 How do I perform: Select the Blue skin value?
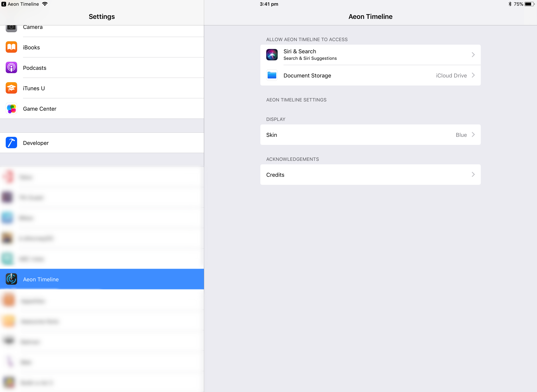[461, 135]
